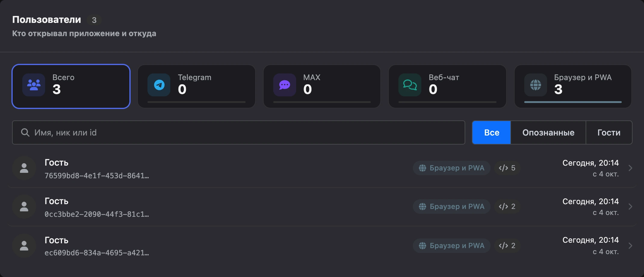Click the search magnifier icon
This screenshot has height=277, width=644.
click(25, 132)
